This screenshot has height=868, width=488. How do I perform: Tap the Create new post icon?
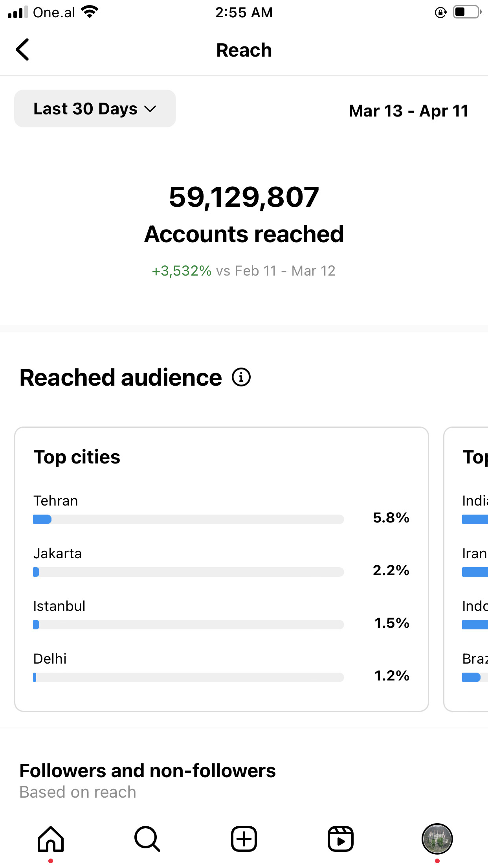tap(244, 839)
